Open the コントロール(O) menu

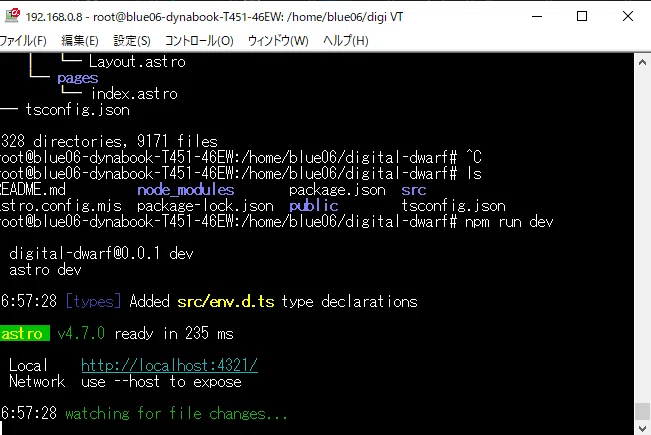tap(199, 41)
